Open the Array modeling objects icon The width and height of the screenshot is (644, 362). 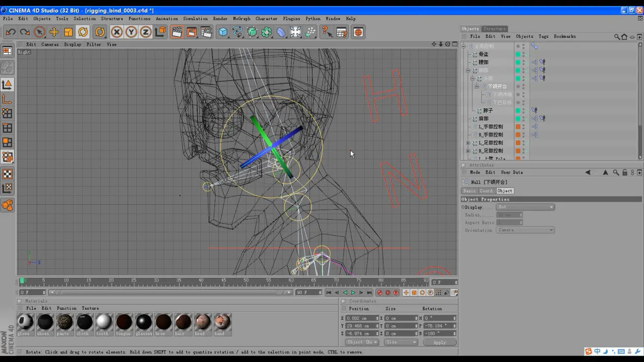(x=267, y=32)
